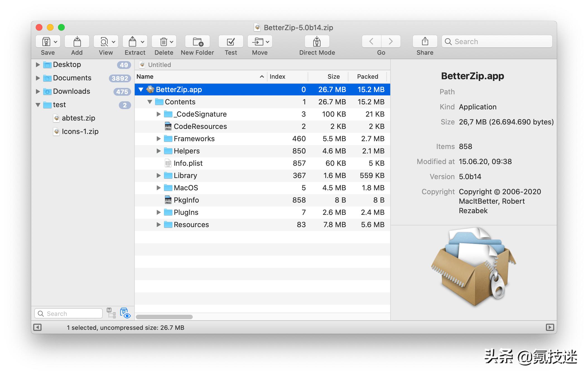Run the Test archive tool
The image size is (588, 375).
pos(231,42)
